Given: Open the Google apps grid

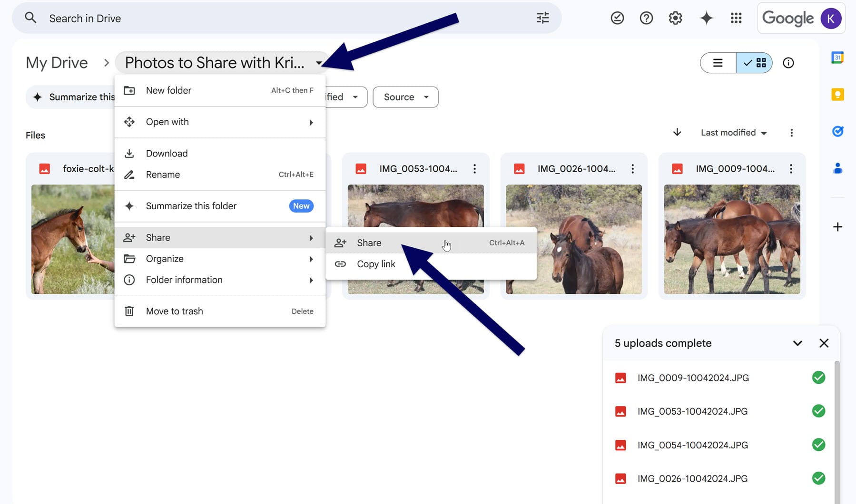Looking at the screenshot, I should [x=736, y=18].
